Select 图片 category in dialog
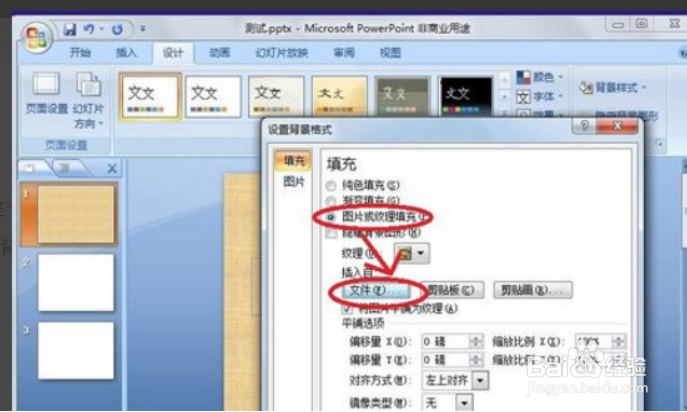This screenshot has width=687, height=412. tap(293, 181)
